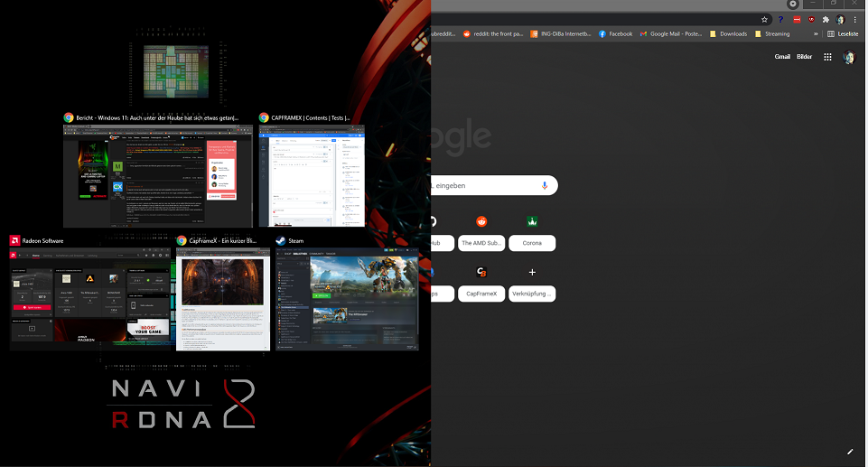Open the Leseliste reading list
This screenshot has width=868, height=467.
click(x=843, y=33)
